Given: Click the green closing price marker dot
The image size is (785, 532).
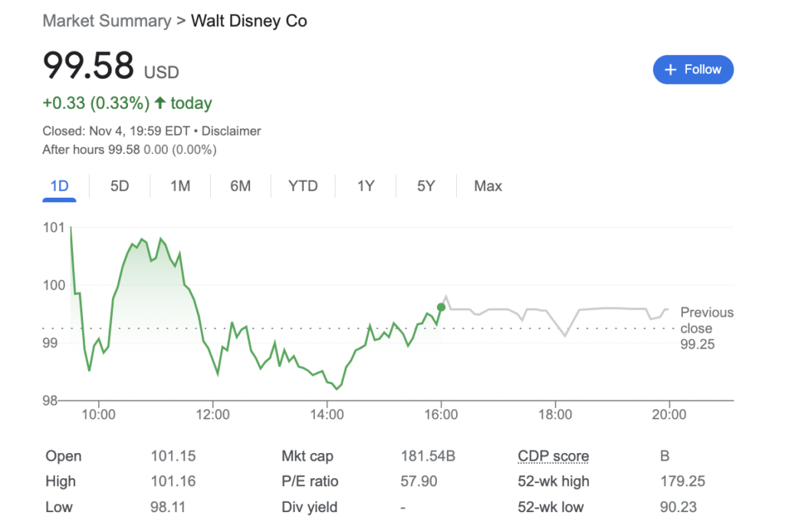Looking at the screenshot, I should tap(441, 307).
